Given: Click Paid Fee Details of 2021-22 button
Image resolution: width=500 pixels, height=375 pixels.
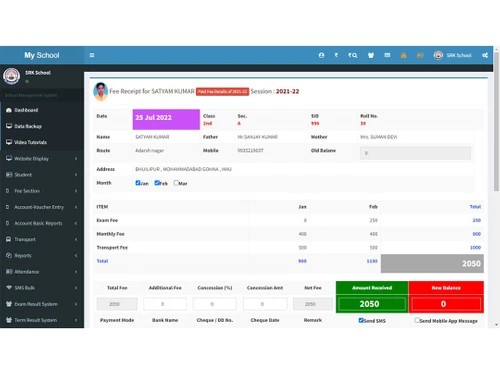Looking at the screenshot, I should coord(222,91).
